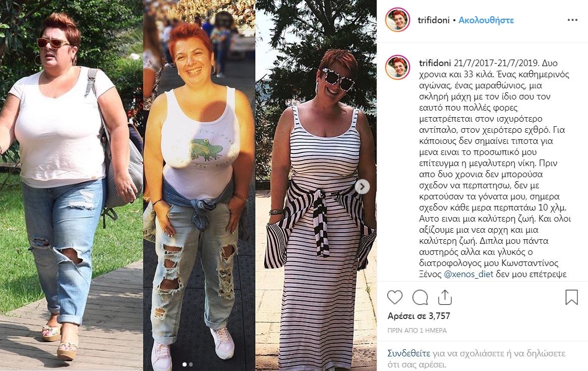Follow trifidoni via Ακολουθήστε link
Viewport: 588px width, 371px height.
coord(486,20)
